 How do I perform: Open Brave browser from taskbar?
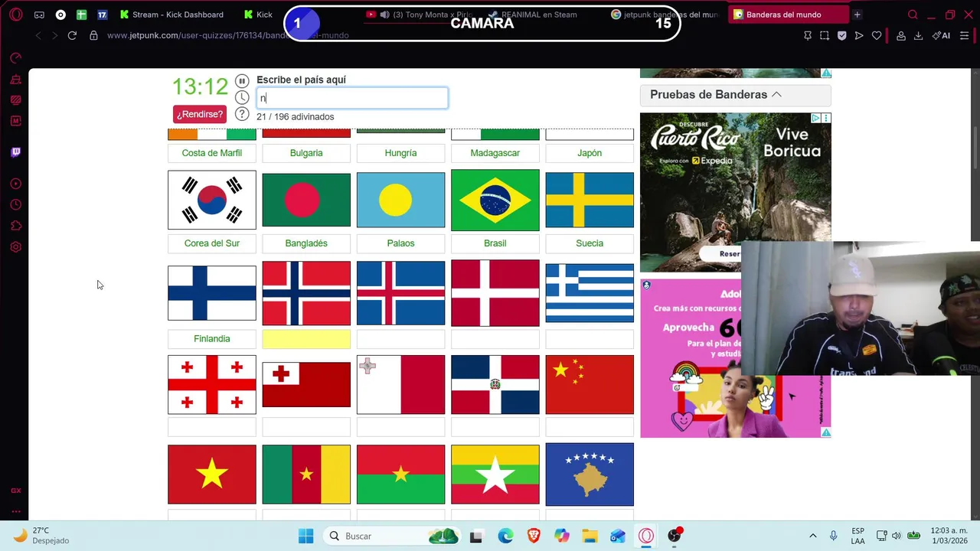(534, 536)
